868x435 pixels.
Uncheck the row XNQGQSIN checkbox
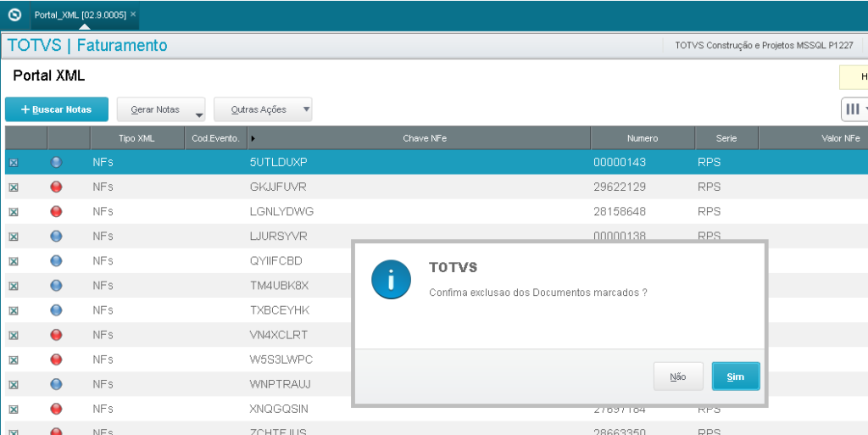[14, 410]
